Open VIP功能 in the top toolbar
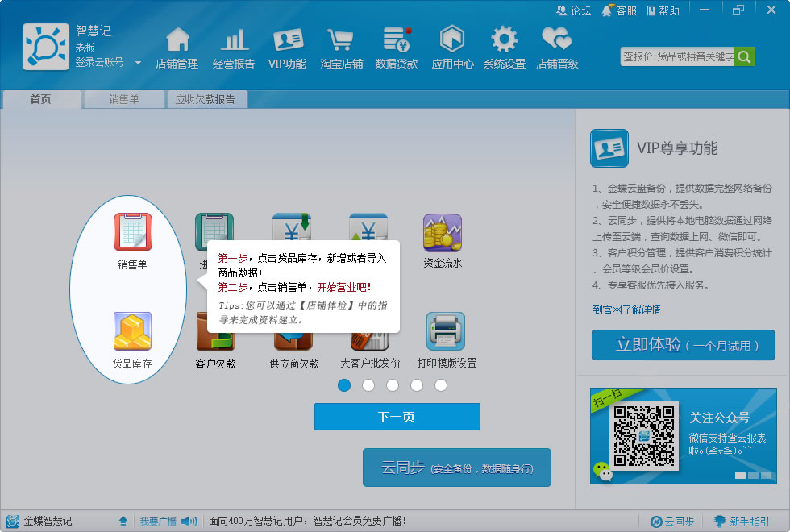Screen dimensions: 790x532 (x=288, y=48)
